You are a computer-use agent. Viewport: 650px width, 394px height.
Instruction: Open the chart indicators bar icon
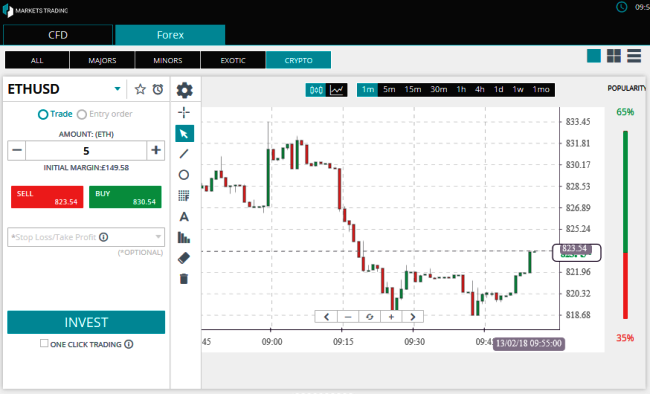tap(184, 237)
